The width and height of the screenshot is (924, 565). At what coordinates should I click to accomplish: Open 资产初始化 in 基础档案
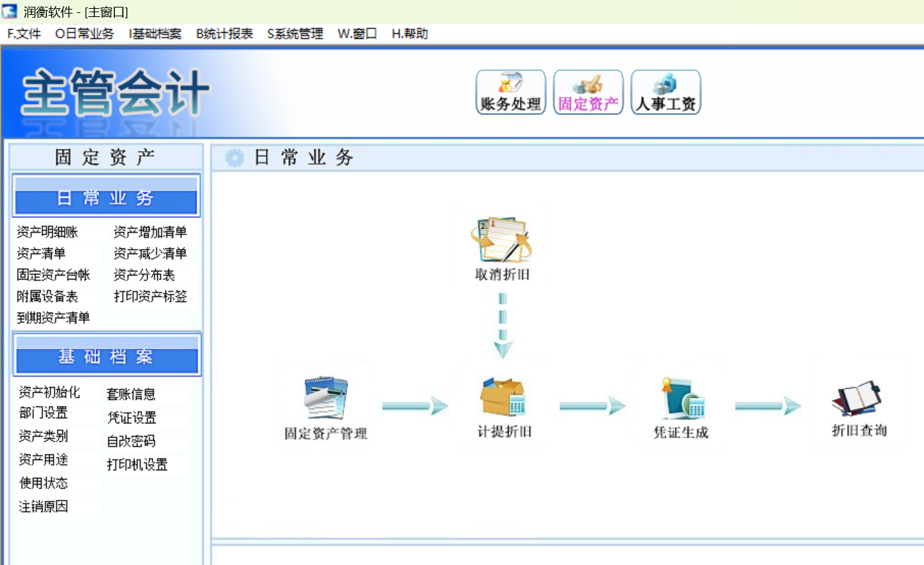[x=50, y=392]
